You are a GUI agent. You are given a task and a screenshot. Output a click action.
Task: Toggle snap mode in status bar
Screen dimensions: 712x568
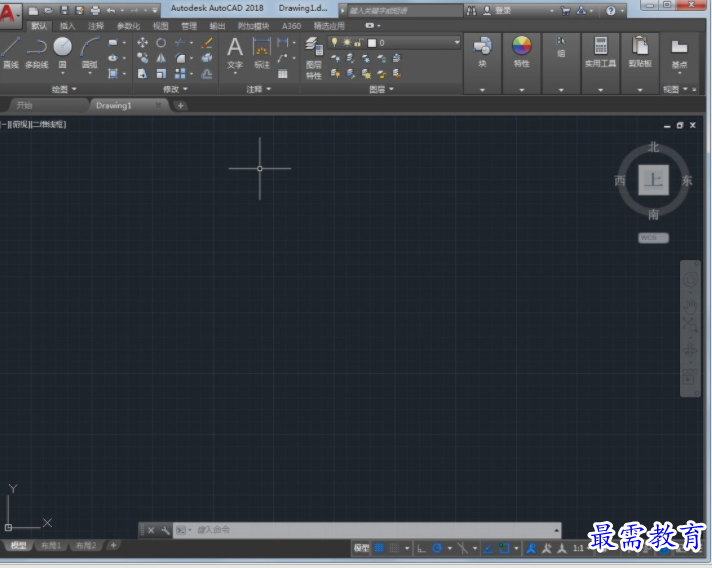click(395, 548)
